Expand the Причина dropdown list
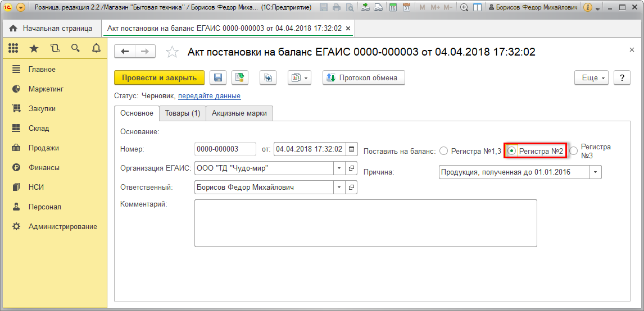 [x=595, y=172]
